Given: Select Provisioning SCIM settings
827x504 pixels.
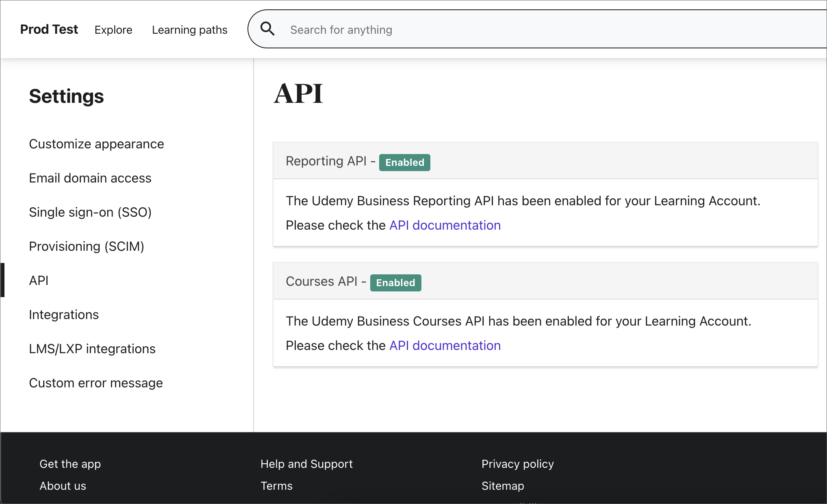Looking at the screenshot, I should [x=87, y=246].
